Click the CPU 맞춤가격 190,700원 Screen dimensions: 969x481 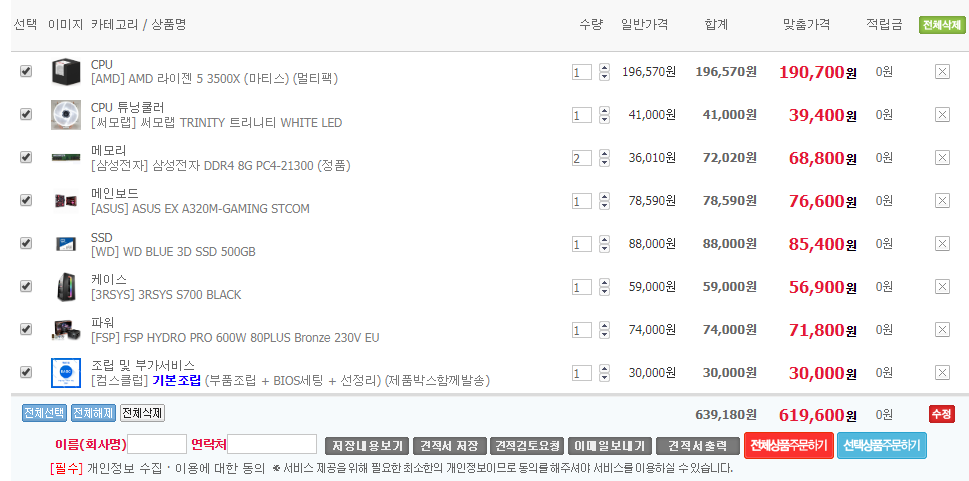[x=818, y=72]
